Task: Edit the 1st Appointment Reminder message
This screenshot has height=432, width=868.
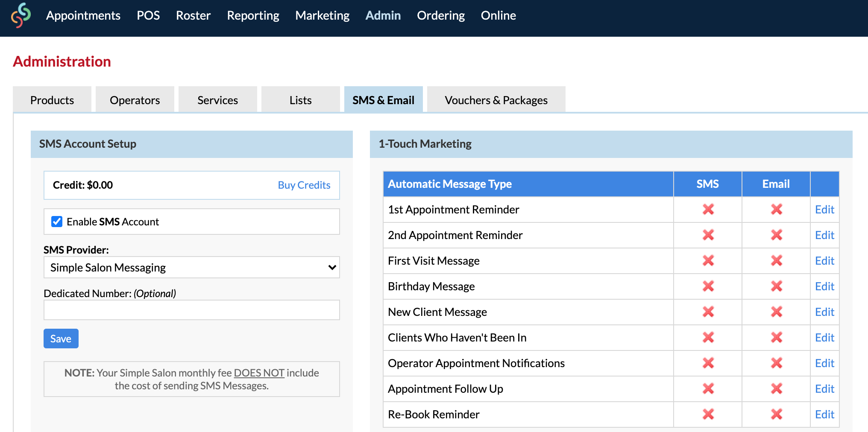Action: coord(824,209)
